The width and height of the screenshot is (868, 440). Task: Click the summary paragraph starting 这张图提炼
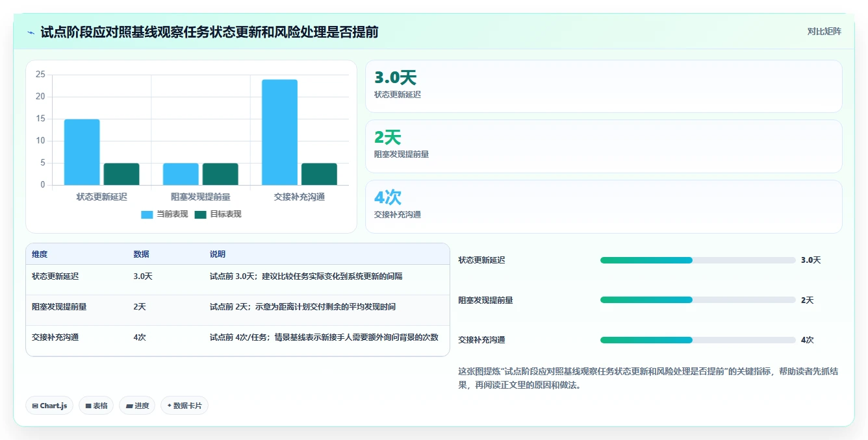tap(647, 378)
